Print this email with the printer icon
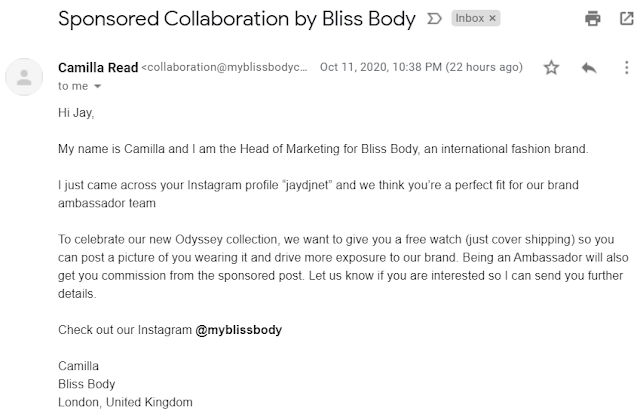The width and height of the screenshot is (640, 420). 593,19
